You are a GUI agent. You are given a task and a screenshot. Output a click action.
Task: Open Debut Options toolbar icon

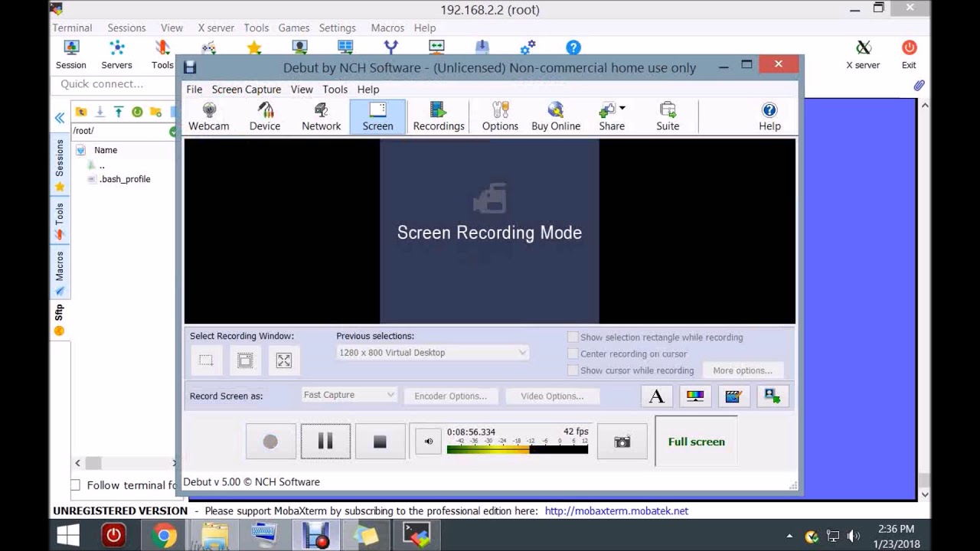coord(500,117)
